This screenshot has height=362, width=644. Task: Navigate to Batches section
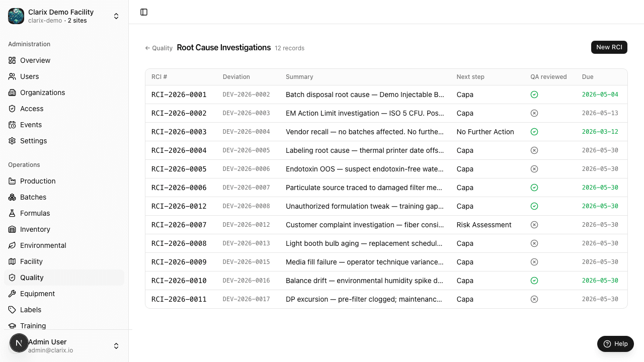point(64,197)
